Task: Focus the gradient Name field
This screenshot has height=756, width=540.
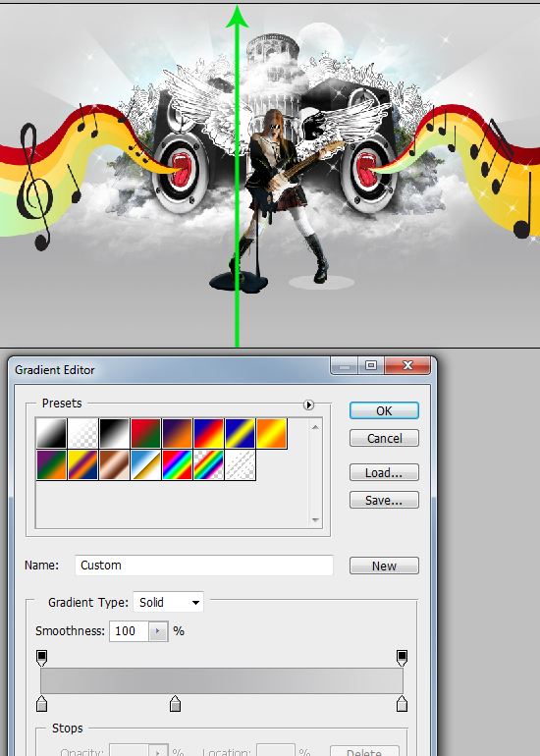Action: (x=204, y=566)
